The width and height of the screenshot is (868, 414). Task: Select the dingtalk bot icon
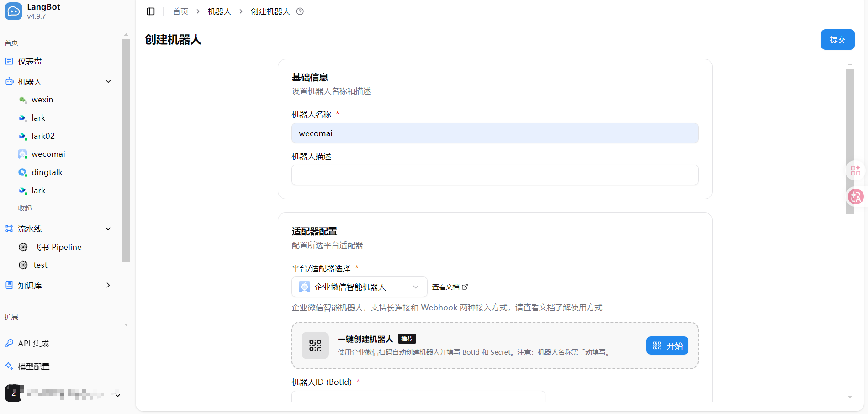23,172
